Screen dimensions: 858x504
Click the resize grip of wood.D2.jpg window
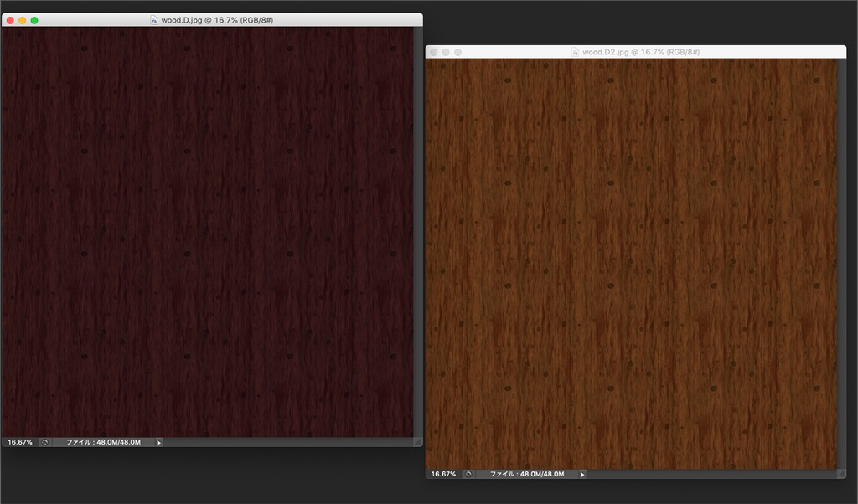841,473
